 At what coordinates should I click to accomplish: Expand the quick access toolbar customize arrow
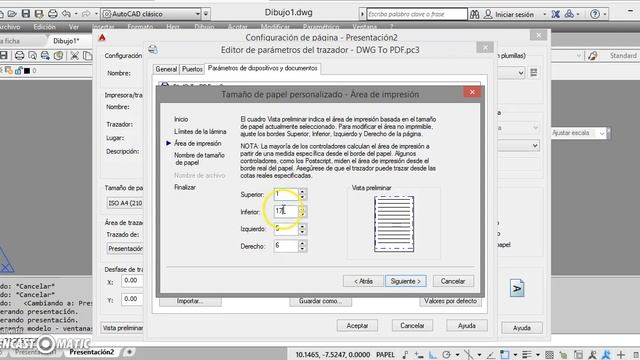206,14
